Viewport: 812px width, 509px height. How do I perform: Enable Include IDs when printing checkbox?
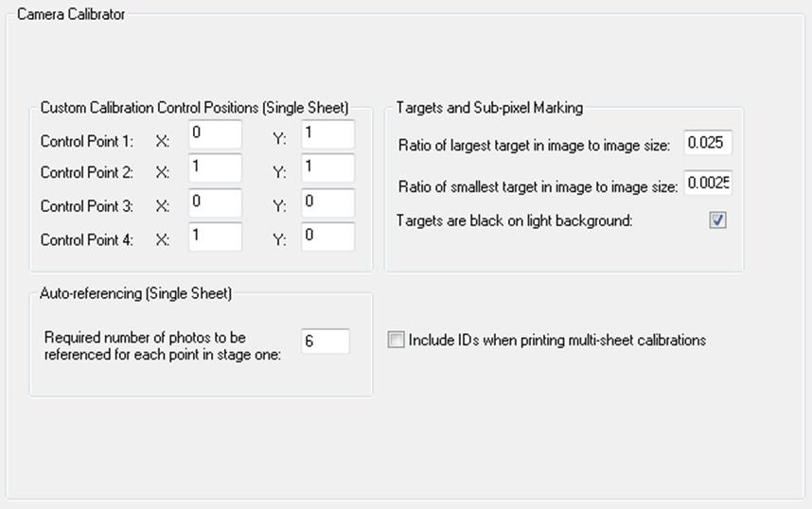pos(396,340)
